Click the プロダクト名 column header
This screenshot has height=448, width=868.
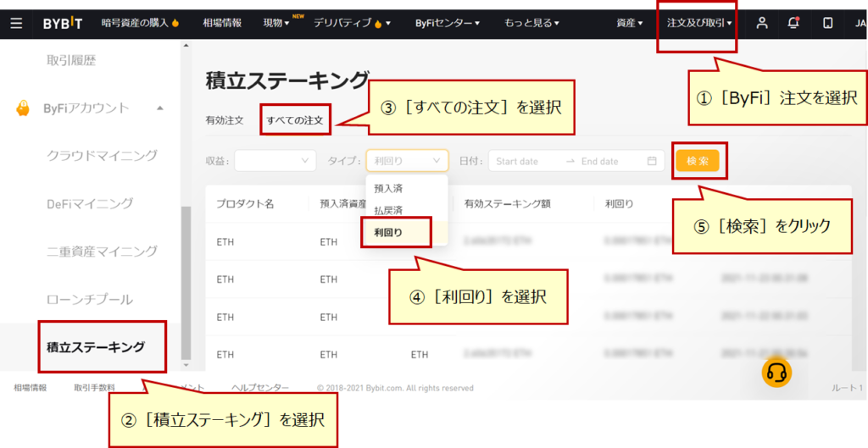pyautogui.click(x=245, y=204)
